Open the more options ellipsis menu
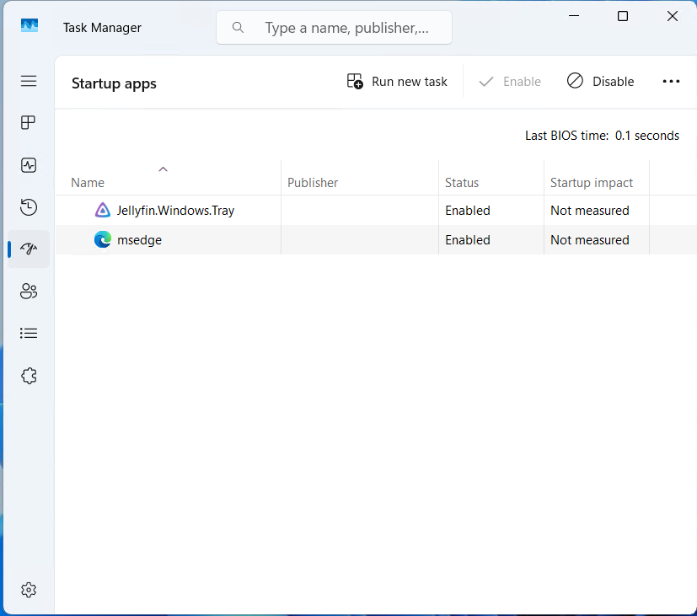Viewport: 697px width, 616px height. coord(671,82)
